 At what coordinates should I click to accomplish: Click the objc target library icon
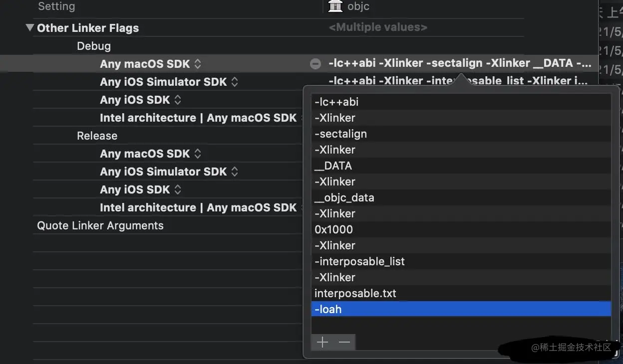point(335,6)
